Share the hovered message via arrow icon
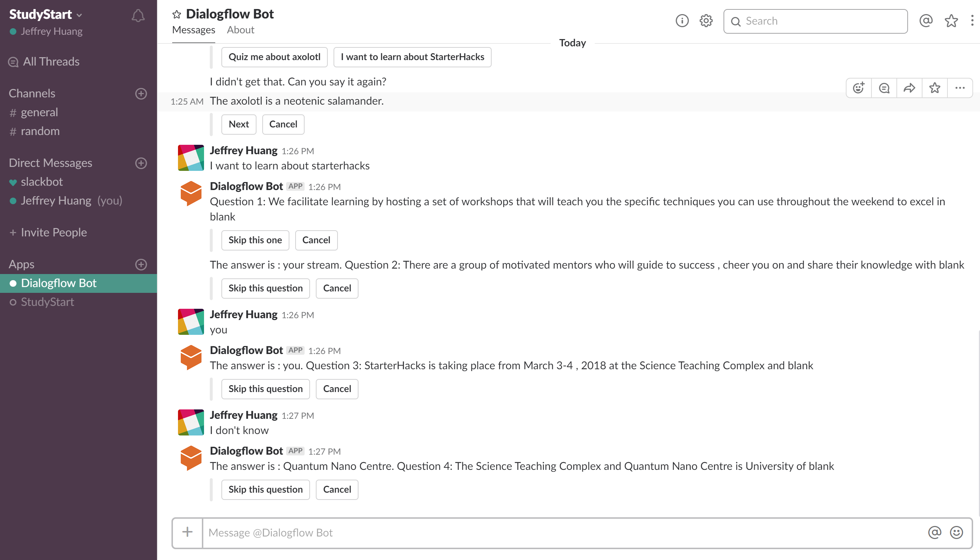Screen dimensions: 980x560 909,88
